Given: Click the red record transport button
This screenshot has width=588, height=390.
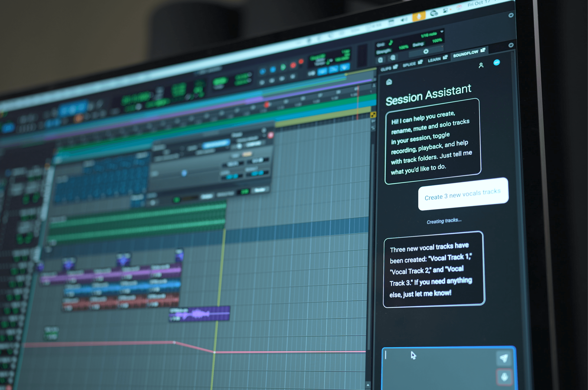Looking at the screenshot, I should [293, 65].
